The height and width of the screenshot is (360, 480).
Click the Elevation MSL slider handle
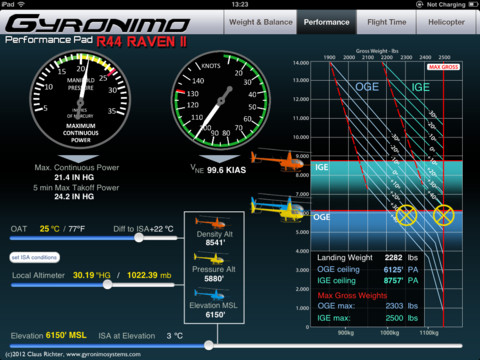(209, 345)
